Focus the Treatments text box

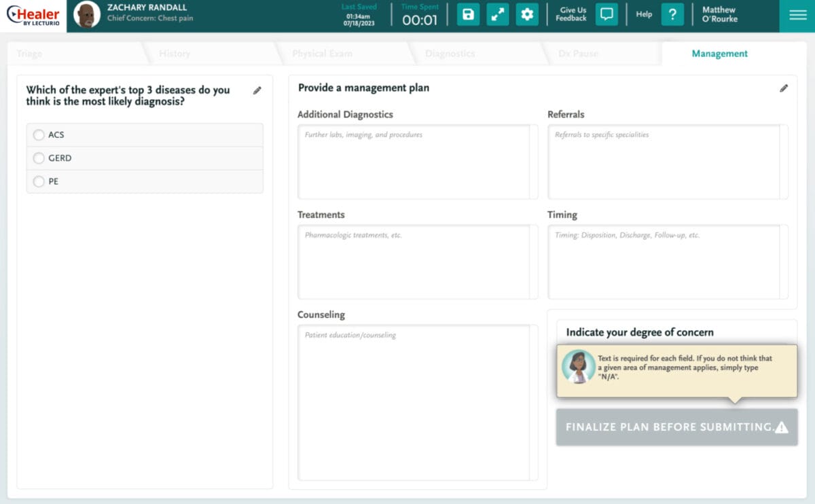414,262
